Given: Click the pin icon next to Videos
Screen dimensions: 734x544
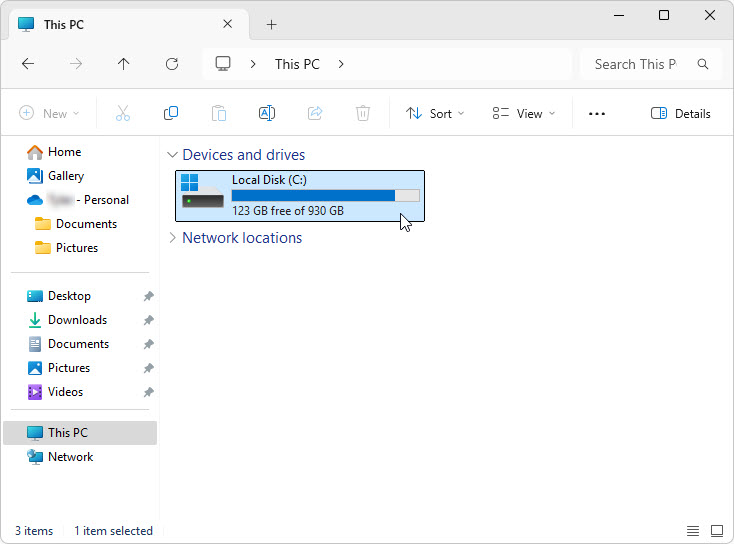Looking at the screenshot, I should (x=148, y=392).
